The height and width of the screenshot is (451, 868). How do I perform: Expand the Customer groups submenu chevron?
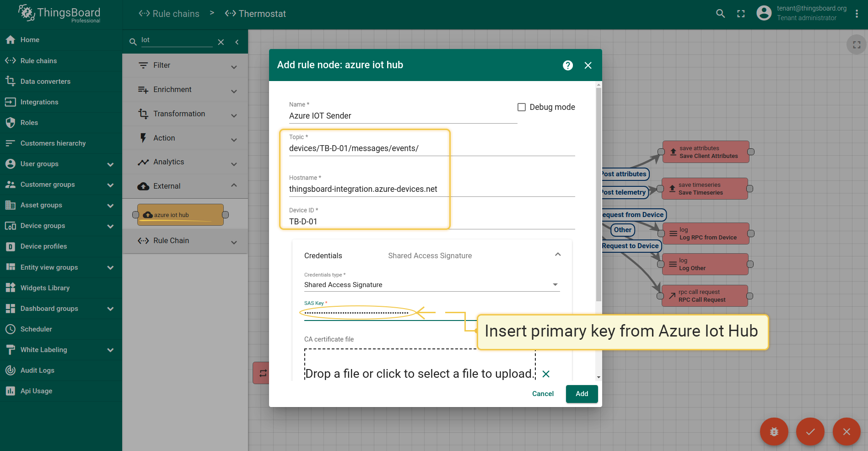(110, 185)
